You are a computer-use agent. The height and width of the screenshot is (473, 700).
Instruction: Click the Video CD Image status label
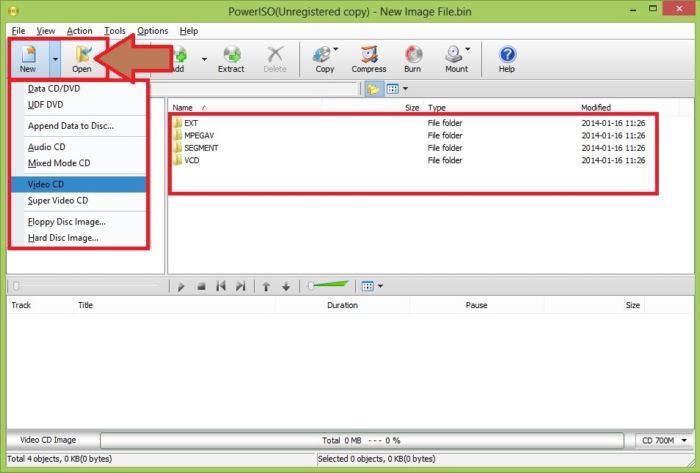(x=48, y=440)
